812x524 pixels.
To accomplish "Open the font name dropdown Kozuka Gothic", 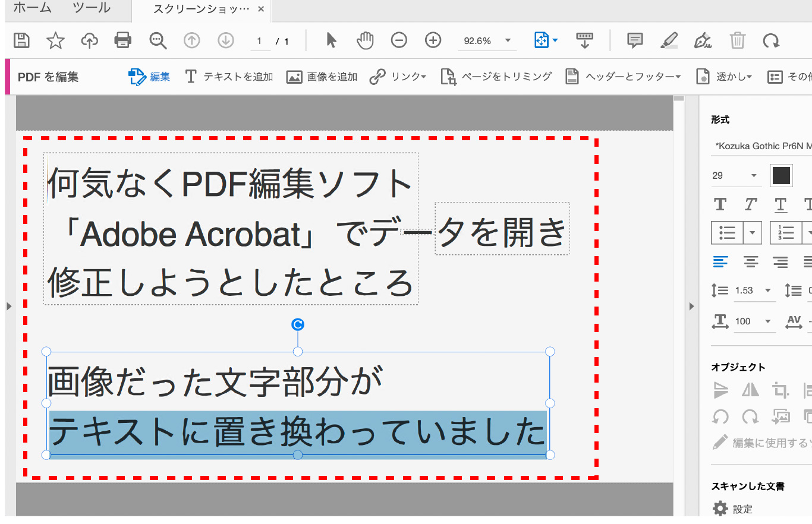I will 761,146.
